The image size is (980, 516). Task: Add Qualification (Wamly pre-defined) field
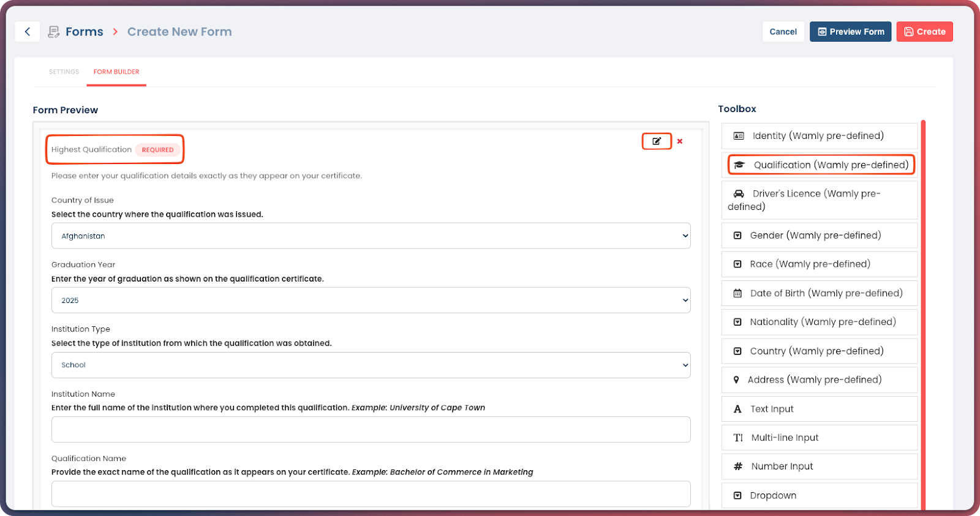(820, 165)
